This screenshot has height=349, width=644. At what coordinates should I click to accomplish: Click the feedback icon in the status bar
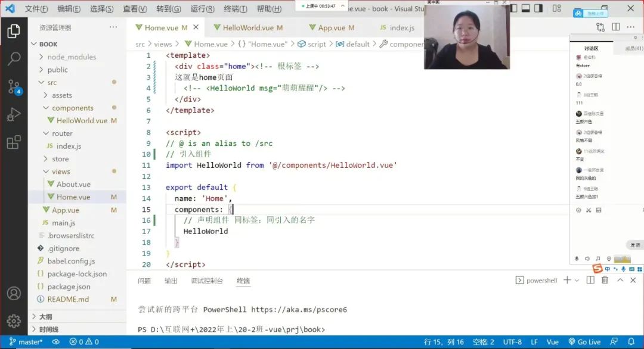coord(614,342)
